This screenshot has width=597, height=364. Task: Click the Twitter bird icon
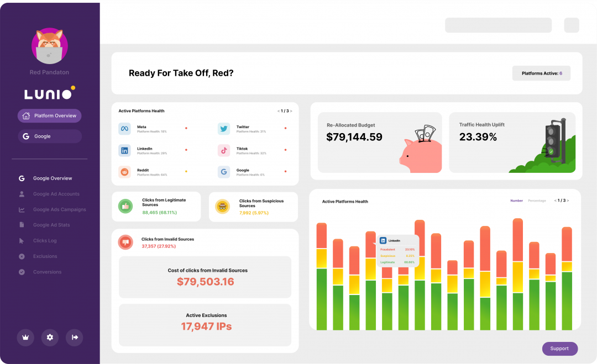click(224, 129)
